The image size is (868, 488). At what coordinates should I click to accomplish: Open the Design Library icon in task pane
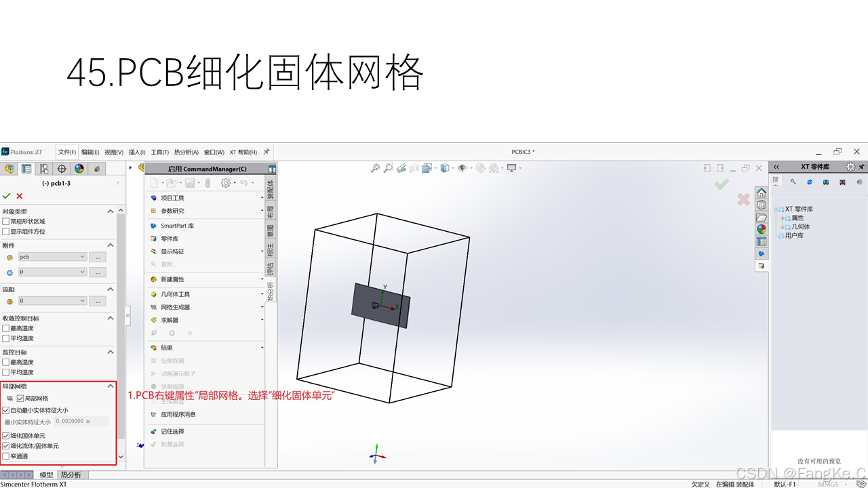pos(762,205)
